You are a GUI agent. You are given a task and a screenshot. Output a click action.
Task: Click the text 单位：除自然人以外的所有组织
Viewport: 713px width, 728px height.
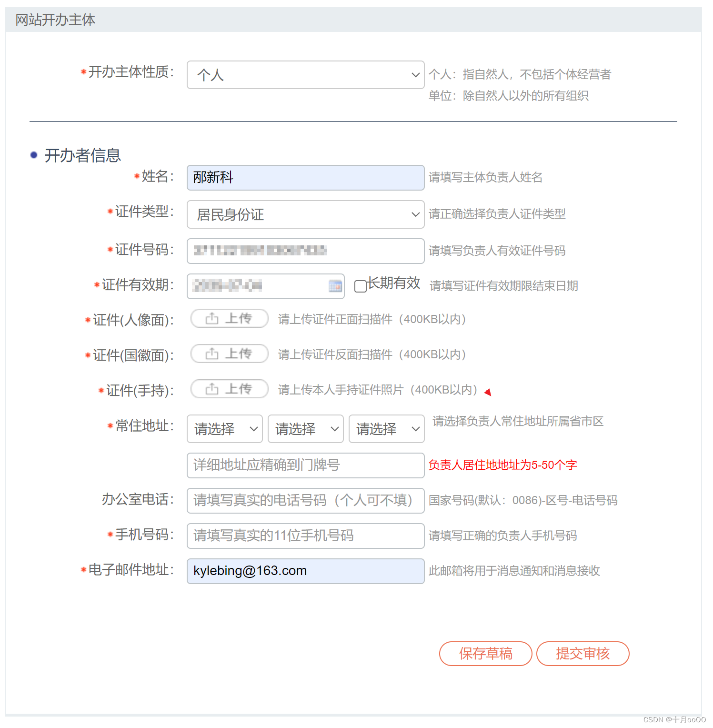click(509, 96)
